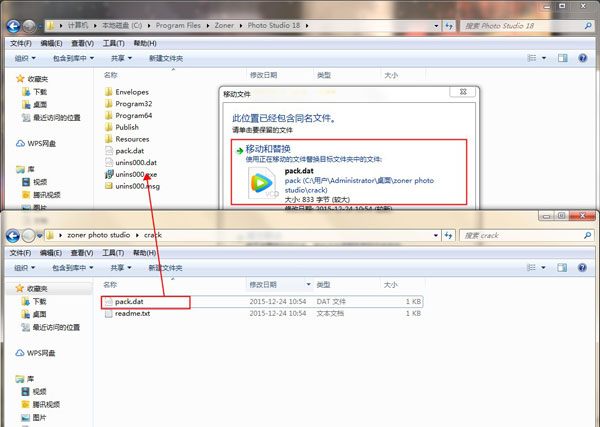Go back in Photo Studio 18 window
Screen dimensions: 600x427
(13, 26)
